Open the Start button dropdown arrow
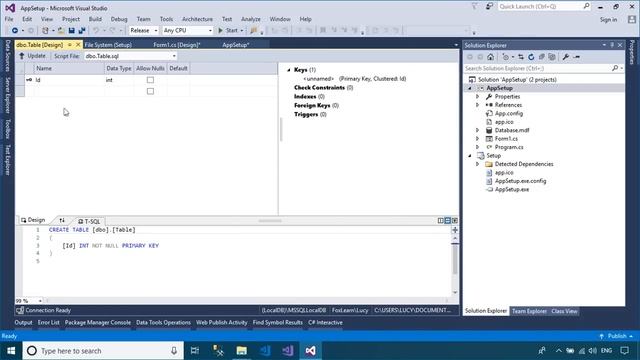 [x=242, y=31]
